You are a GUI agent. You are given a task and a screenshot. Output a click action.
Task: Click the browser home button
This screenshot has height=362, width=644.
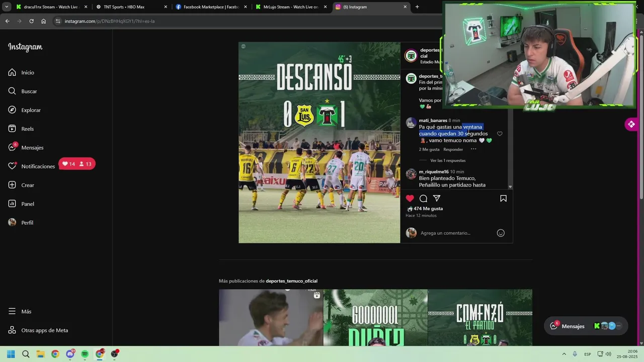(43, 21)
